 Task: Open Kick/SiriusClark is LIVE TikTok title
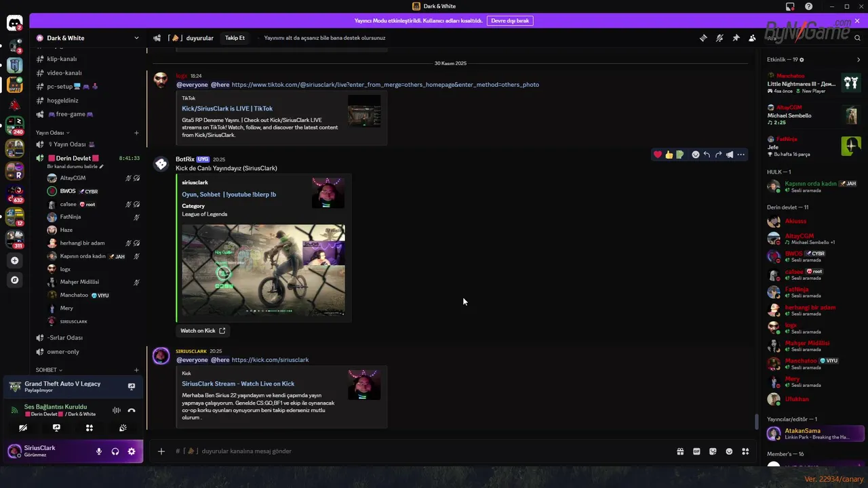click(x=227, y=108)
